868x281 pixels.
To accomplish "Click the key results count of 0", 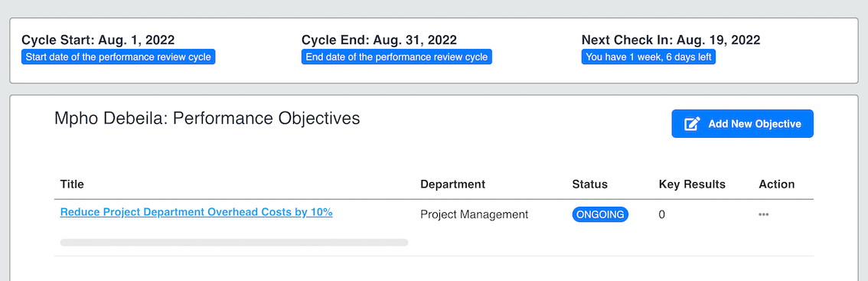I will [661, 214].
